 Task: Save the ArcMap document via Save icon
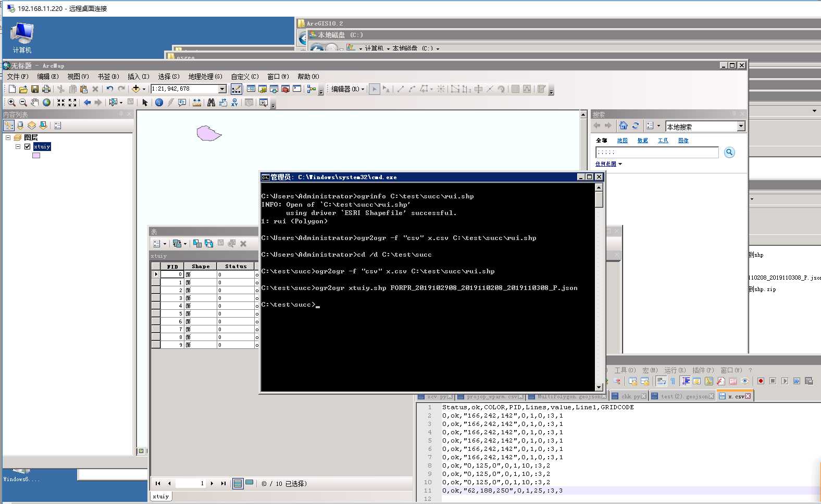34,89
